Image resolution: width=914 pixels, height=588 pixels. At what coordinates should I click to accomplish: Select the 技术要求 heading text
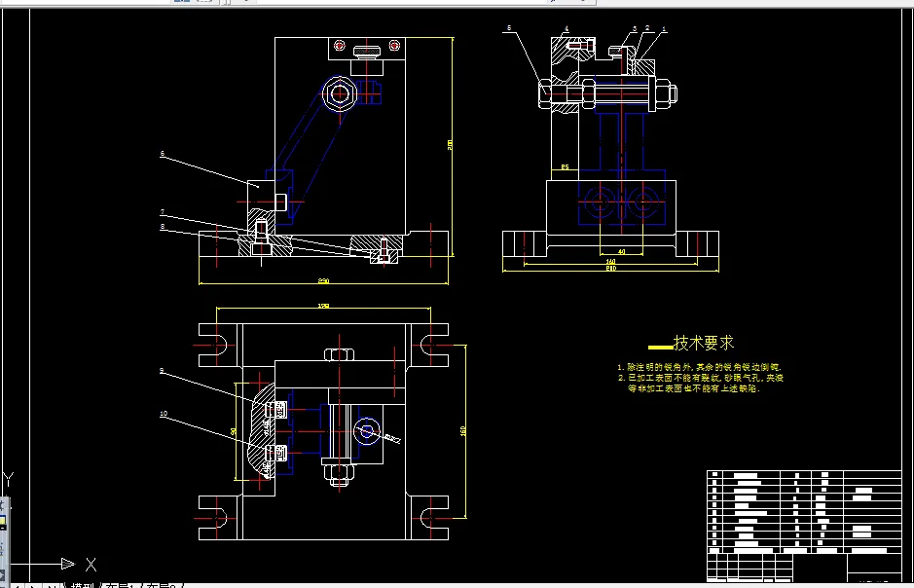(704, 343)
